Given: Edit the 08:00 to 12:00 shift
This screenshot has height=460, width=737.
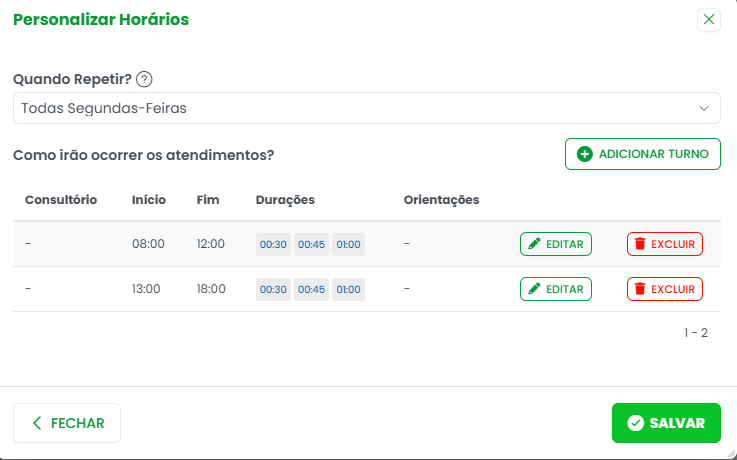Looking at the screenshot, I should coord(555,244).
